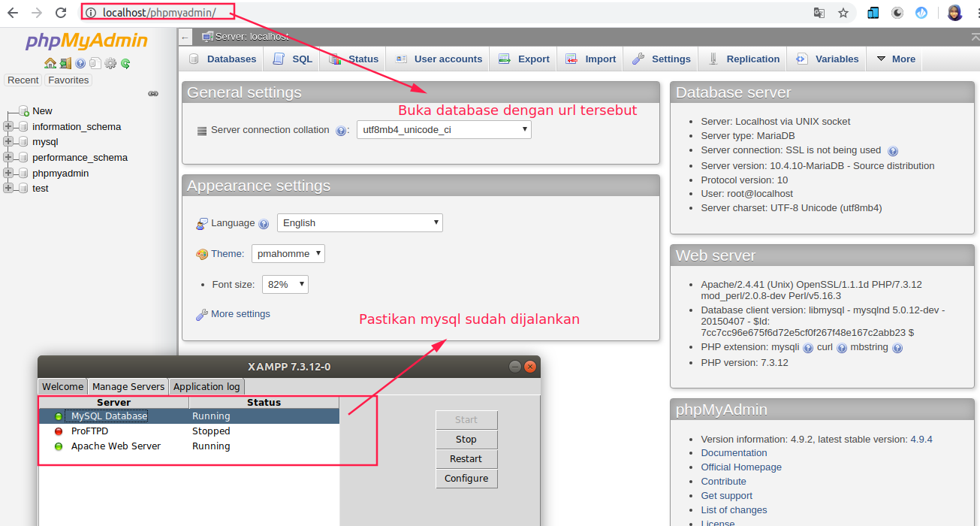Click the moon dark-mode extension icon

[x=897, y=13]
